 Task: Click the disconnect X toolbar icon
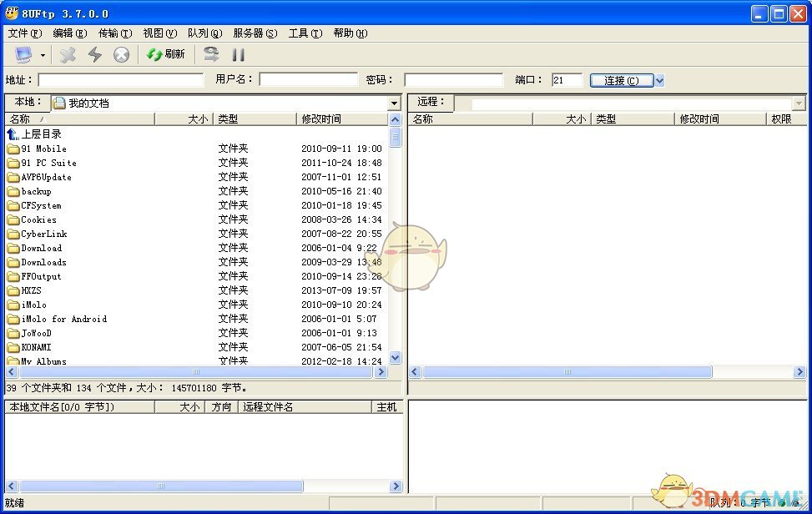[68, 54]
